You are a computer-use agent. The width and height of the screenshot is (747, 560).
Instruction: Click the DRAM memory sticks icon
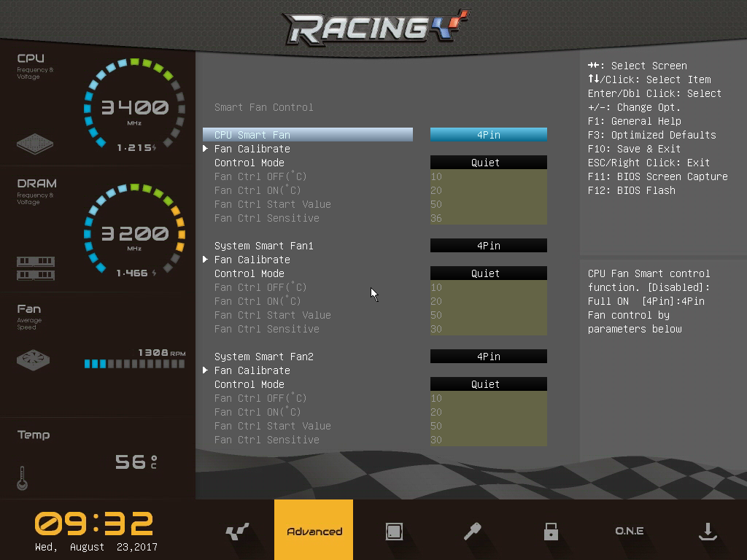tap(36, 268)
